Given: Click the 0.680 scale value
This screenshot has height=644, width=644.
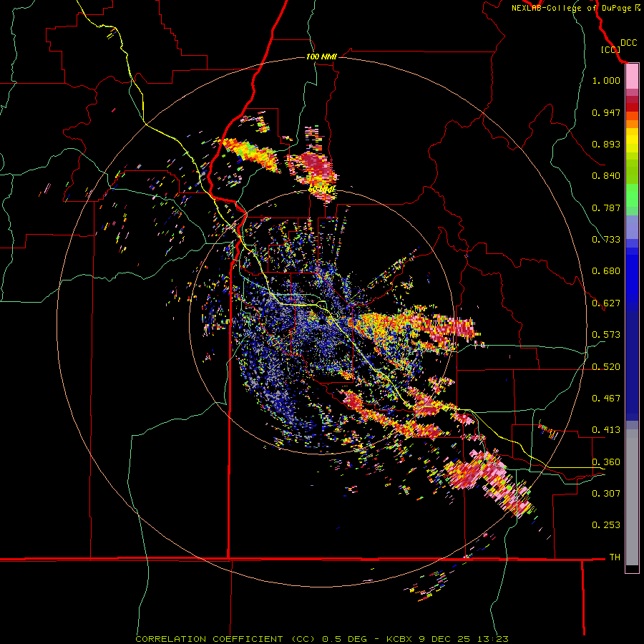Looking at the screenshot, I should point(606,271).
